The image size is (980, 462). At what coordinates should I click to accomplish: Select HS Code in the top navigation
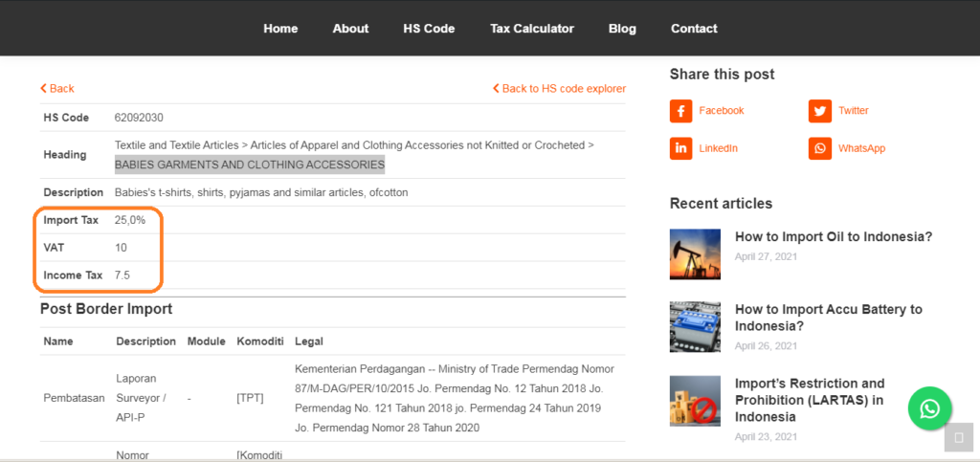(x=429, y=29)
